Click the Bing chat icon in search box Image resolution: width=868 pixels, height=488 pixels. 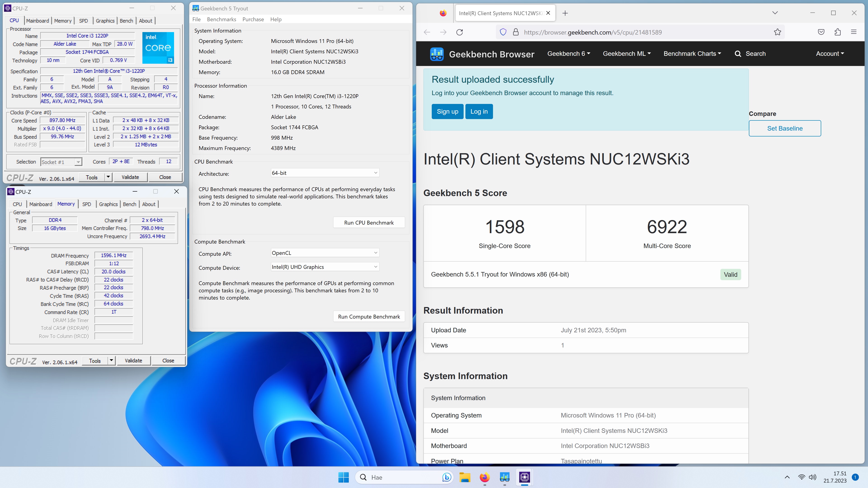(x=446, y=477)
